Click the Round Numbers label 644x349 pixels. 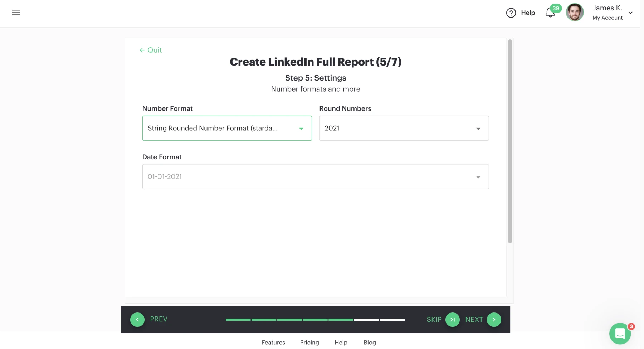pyautogui.click(x=345, y=108)
